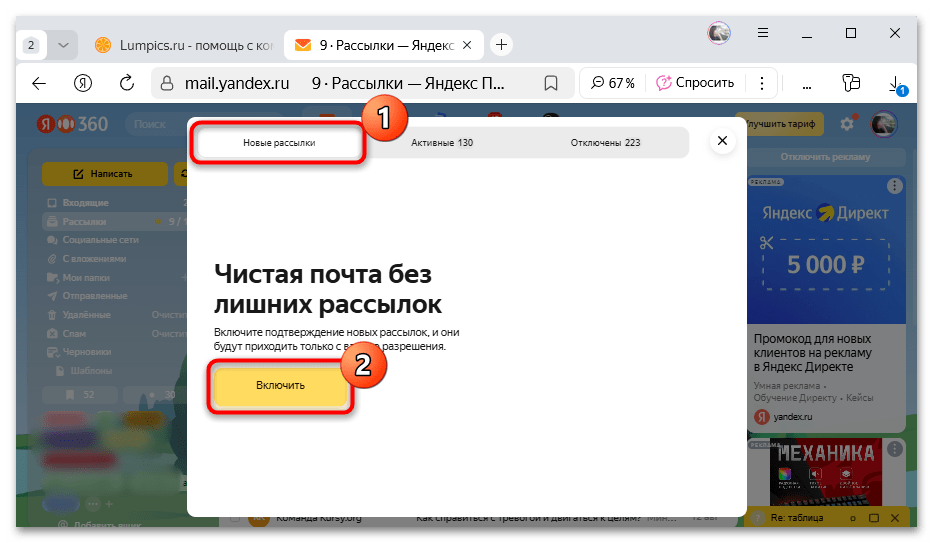Open the Рассылки folder in sidebar

point(114,221)
